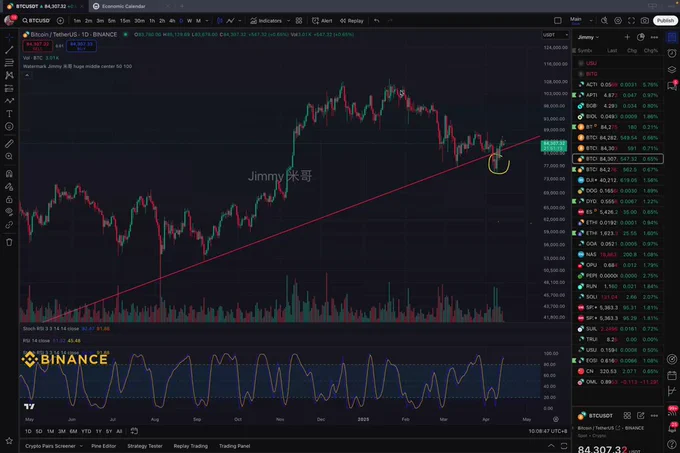
Task: Take a snapshot with the camera icon
Action: 645,20
